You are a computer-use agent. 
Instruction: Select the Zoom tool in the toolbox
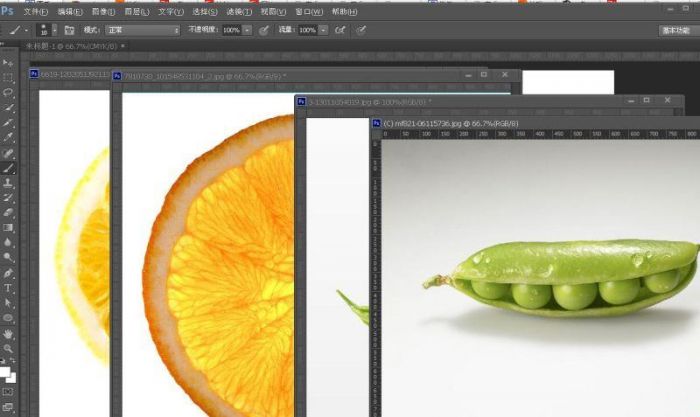(9, 348)
